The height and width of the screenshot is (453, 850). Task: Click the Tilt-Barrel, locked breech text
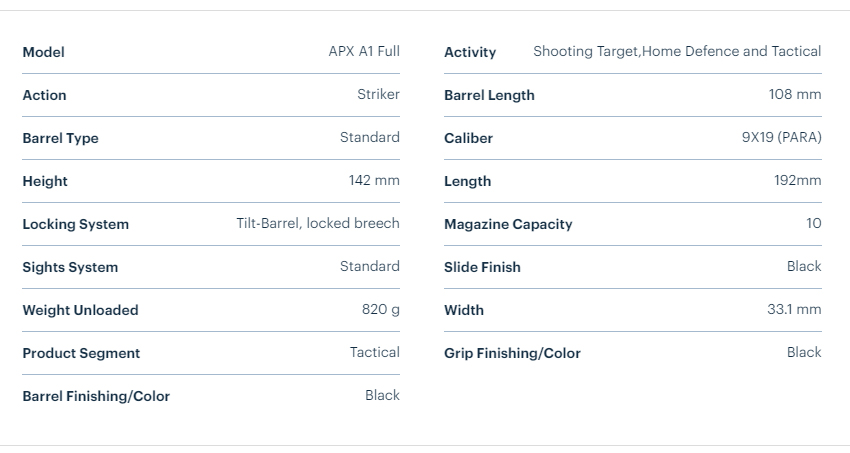click(x=317, y=223)
